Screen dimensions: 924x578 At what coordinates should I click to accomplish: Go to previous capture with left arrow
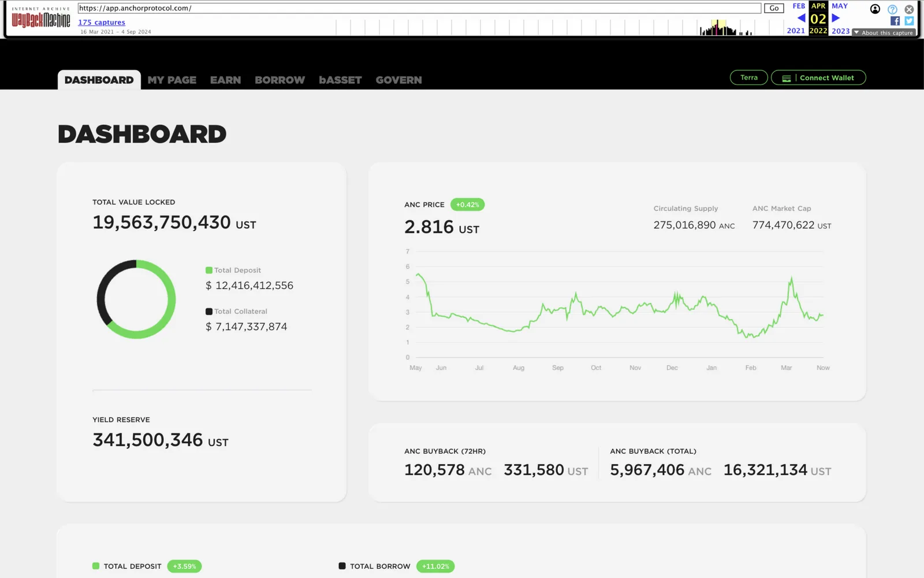click(801, 18)
